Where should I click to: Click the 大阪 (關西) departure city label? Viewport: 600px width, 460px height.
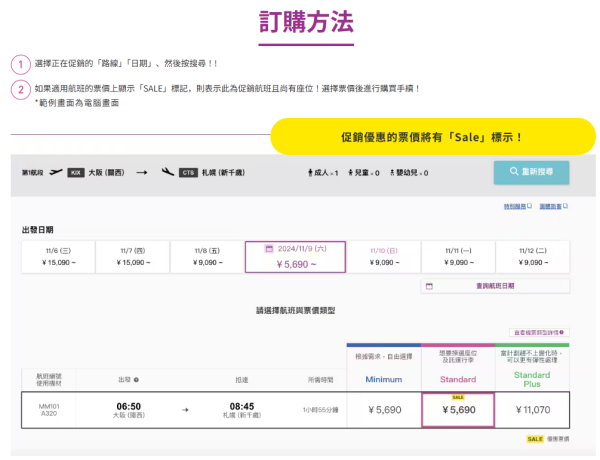(x=106, y=173)
